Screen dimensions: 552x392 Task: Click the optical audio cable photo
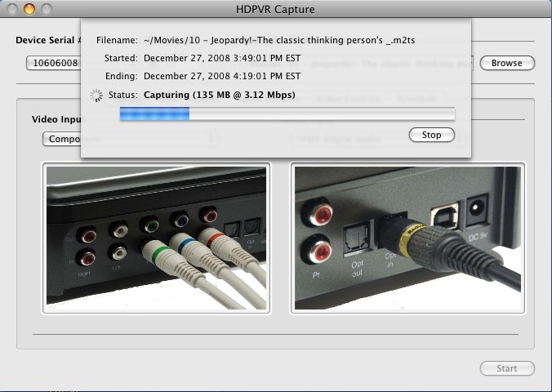click(407, 238)
